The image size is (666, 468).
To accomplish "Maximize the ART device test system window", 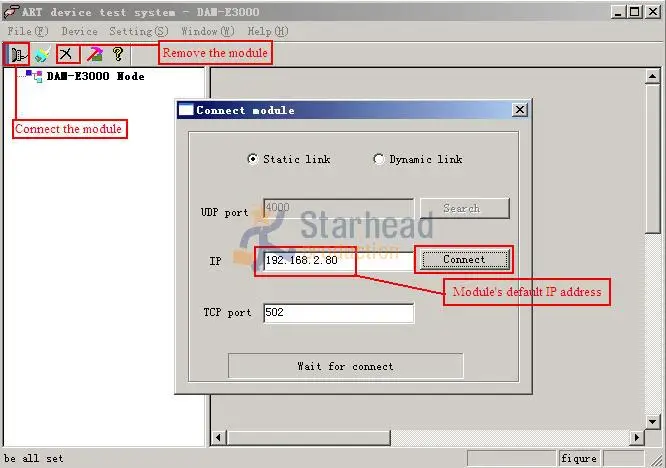I will (x=635, y=11).
